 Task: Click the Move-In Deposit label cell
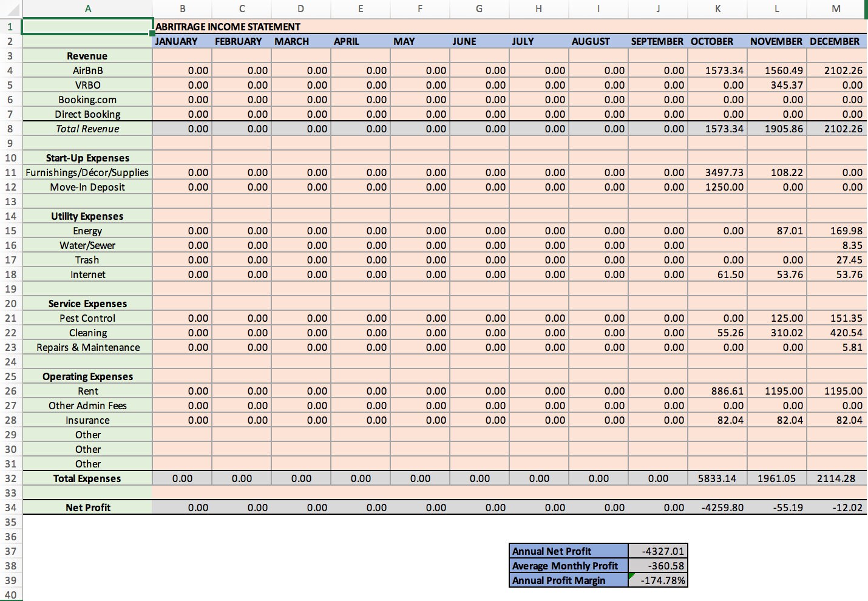(87, 187)
